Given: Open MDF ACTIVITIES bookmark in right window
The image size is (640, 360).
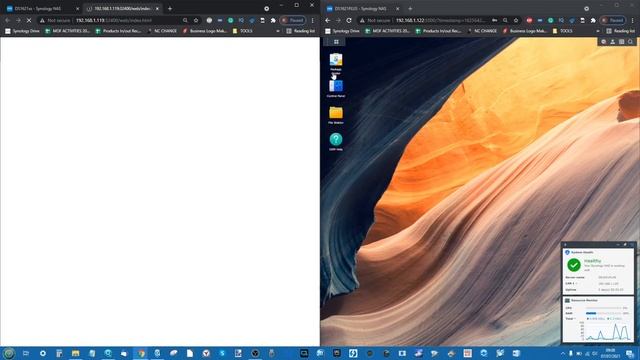Looking at the screenshot, I should (387, 31).
